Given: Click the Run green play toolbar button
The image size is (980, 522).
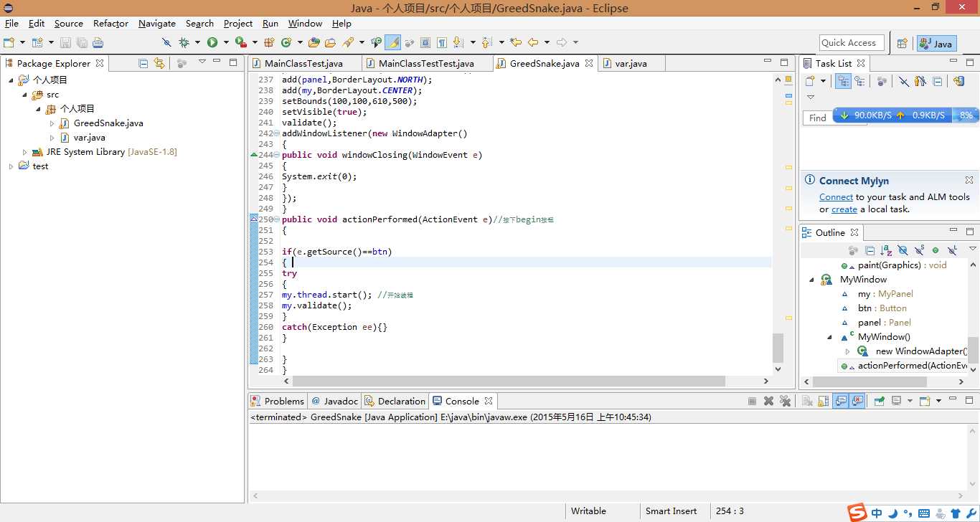Looking at the screenshot, I should (212, 42).
